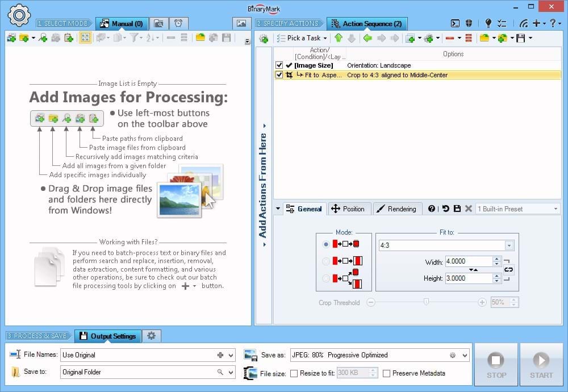Switch to the Rendering tab

(397, 208)
